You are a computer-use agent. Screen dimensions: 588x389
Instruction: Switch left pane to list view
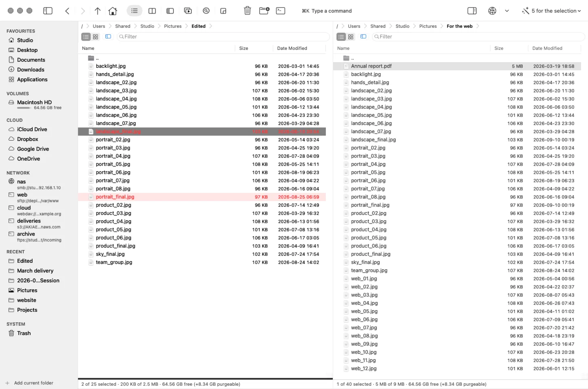click(86, 37)
